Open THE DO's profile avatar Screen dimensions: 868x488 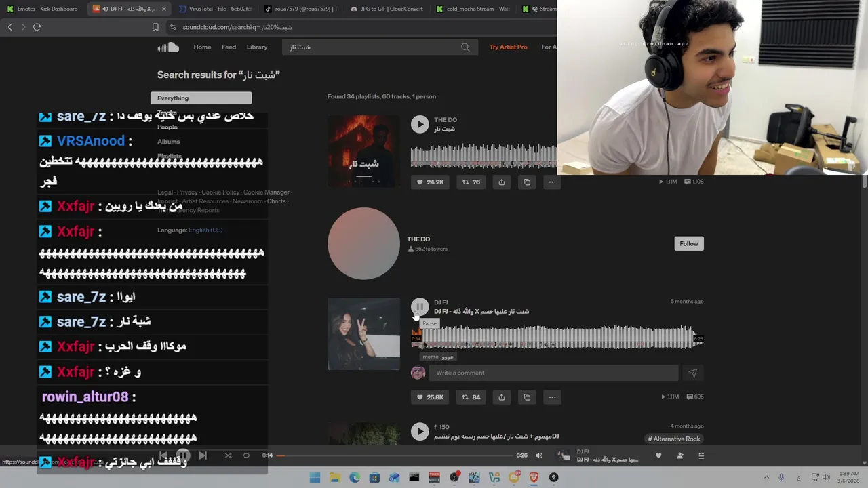tap(363, 243)
